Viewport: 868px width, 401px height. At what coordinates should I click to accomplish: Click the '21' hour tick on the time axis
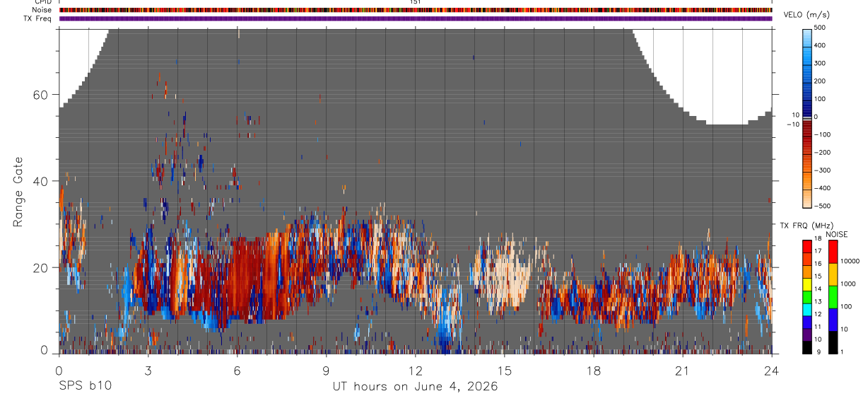tap(683, 371)
